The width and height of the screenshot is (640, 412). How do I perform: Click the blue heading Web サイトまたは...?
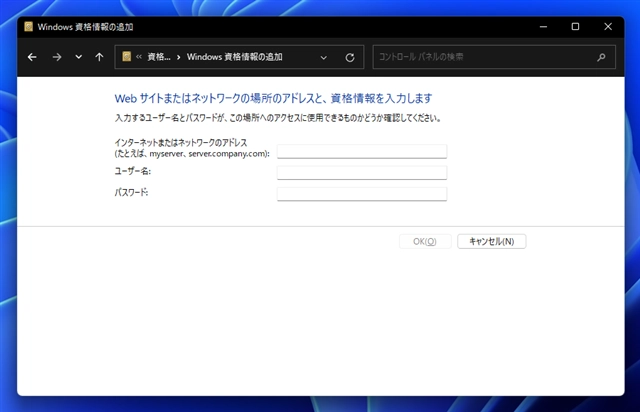click(273, 98)
